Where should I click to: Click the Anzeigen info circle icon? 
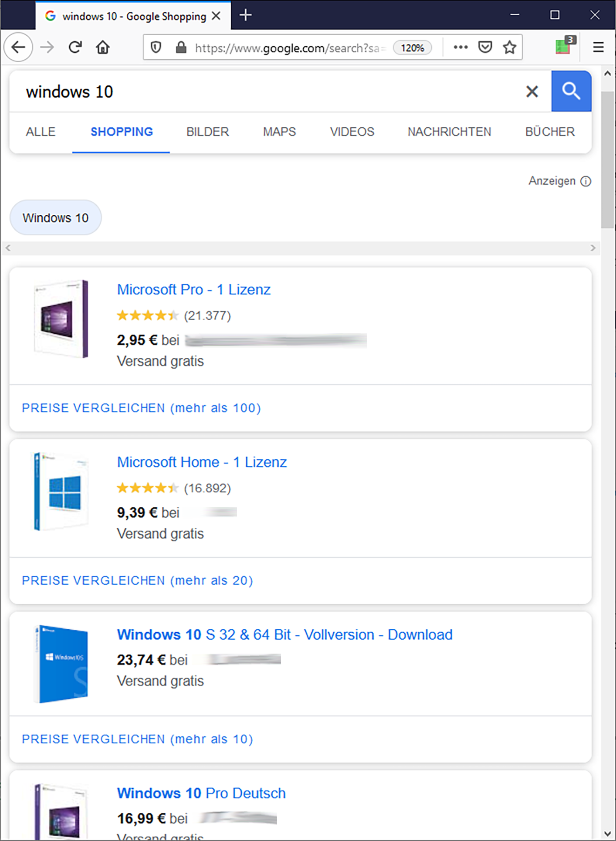586,181
